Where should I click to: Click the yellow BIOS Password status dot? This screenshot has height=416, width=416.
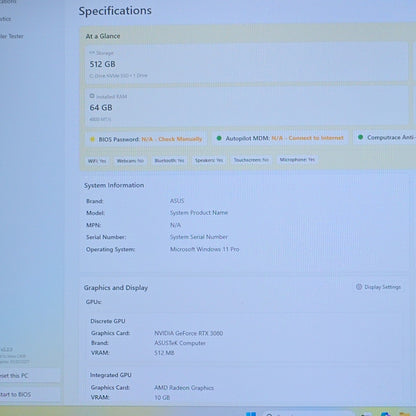(92, 139)
